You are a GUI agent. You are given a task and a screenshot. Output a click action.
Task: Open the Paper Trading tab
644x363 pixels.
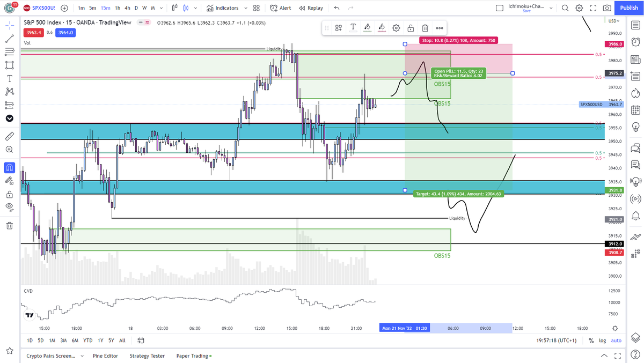[194, 355]
